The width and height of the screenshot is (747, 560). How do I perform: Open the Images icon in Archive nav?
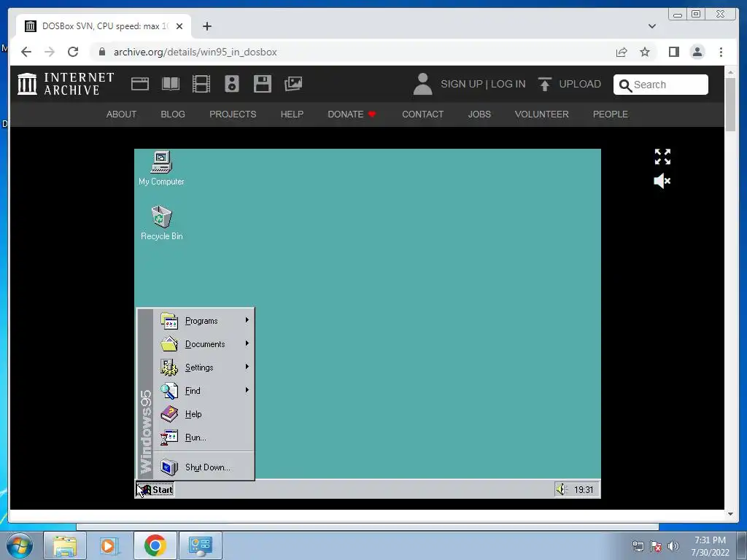[x=293, y=84]
